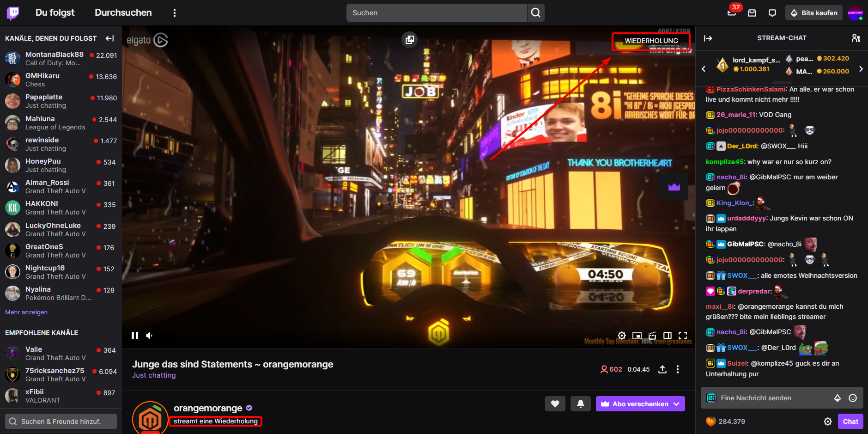Open player settings gear
Screen dimensions: 868x434
pos(622,336)
